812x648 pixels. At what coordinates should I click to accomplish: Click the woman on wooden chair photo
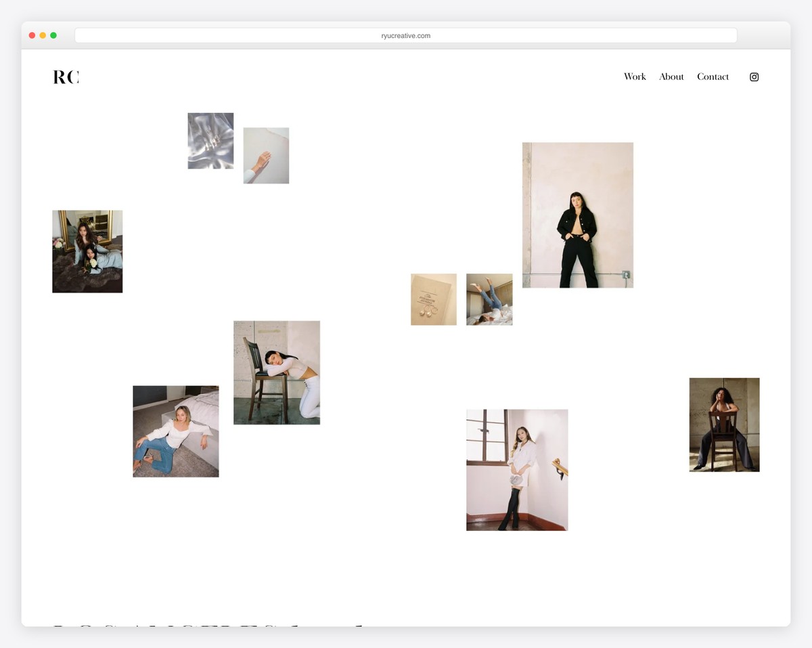click(724, 425)
